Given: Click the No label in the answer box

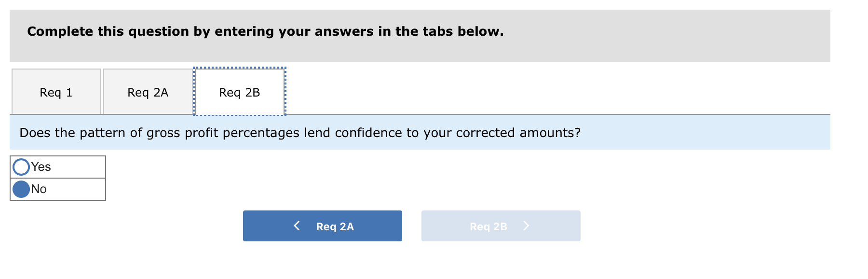Looking at the screenshot, I should (x=39, y=189).
